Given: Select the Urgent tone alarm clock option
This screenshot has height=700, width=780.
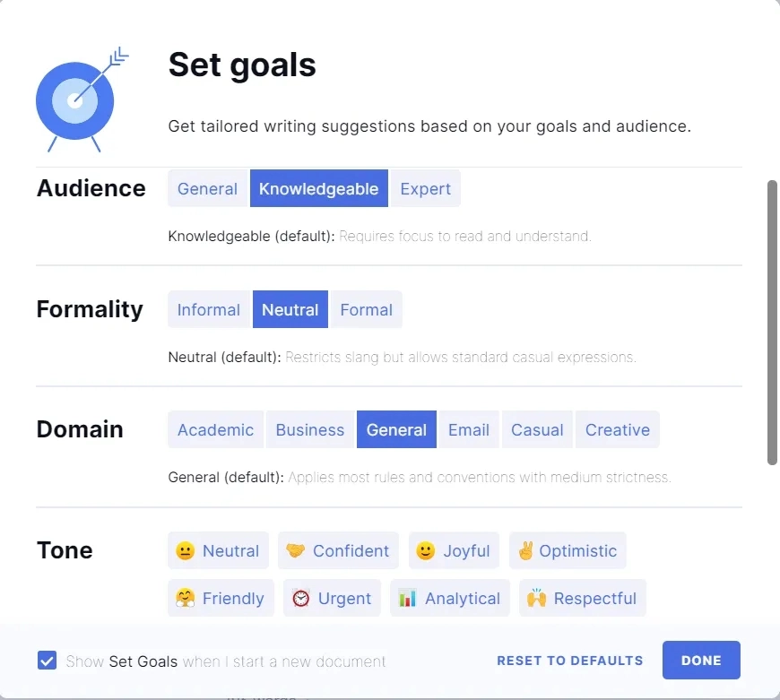Looking at the screenshot, I should tap(332, 599).
